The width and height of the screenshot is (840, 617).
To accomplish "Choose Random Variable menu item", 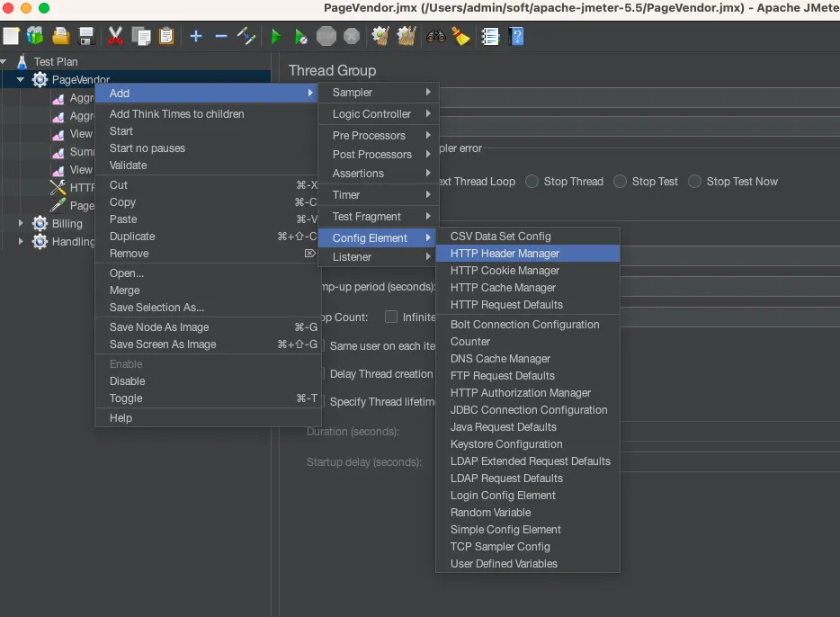I will [528, 512].
